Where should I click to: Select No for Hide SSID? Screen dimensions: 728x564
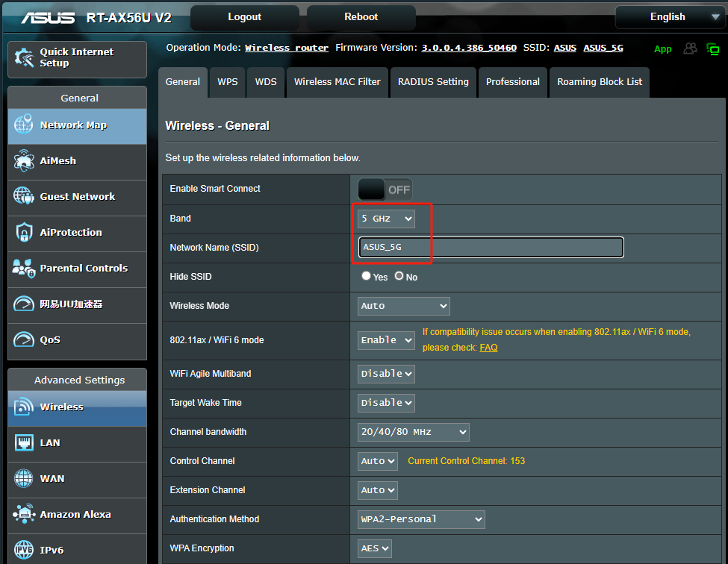click(399, 276)
